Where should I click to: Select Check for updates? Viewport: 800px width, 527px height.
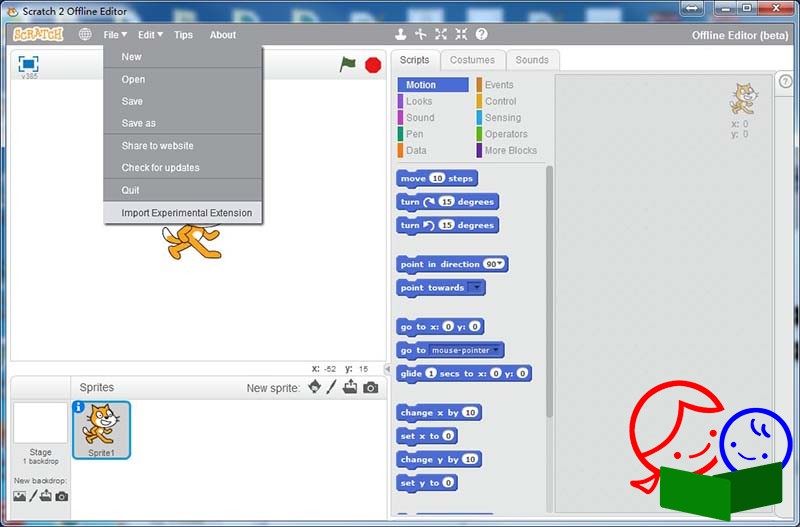point(183,167)
